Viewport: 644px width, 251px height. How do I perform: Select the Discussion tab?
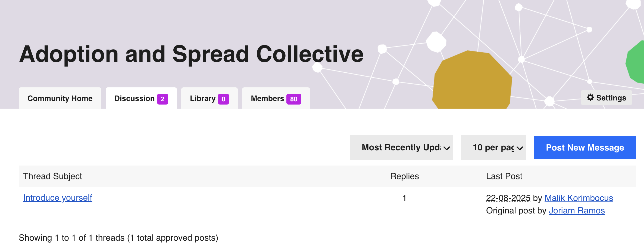pyautogui.click(x=135, y=99)
